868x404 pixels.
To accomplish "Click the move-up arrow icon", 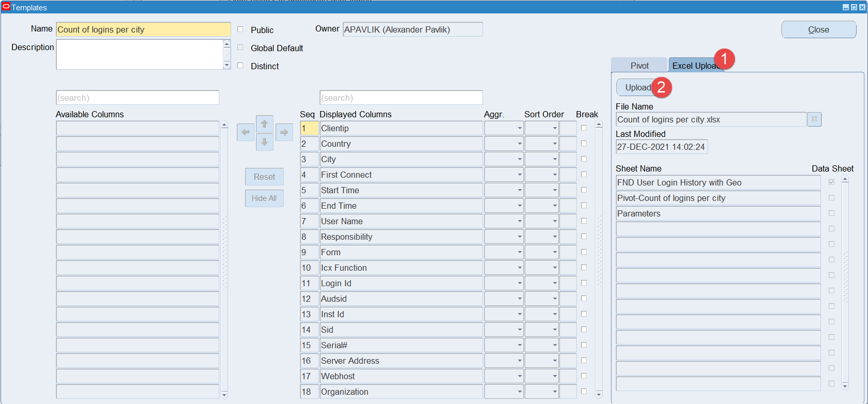I will [265, 124].
